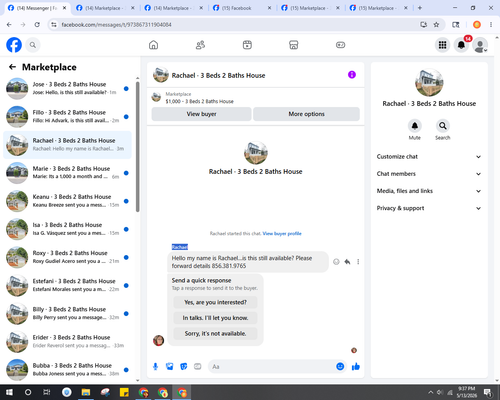The image size is (500, 400).
Task: Click the conversation list scrollbar
Action: (x=138, y=147)
